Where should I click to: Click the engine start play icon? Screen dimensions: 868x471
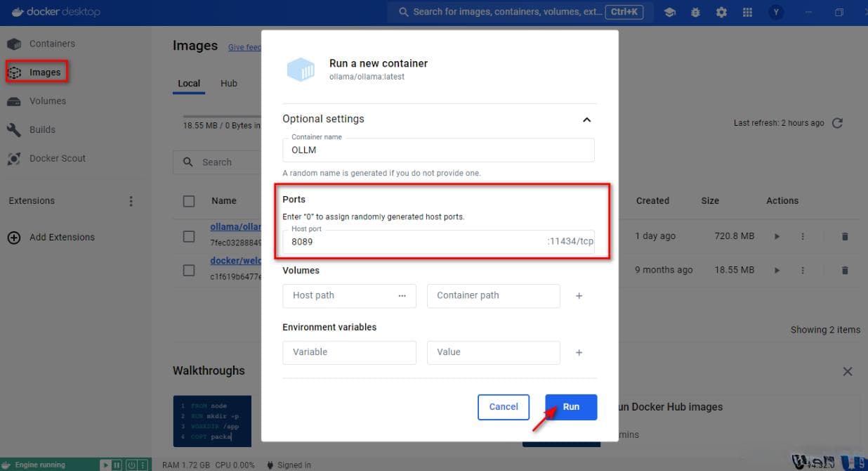click(105, 465)
